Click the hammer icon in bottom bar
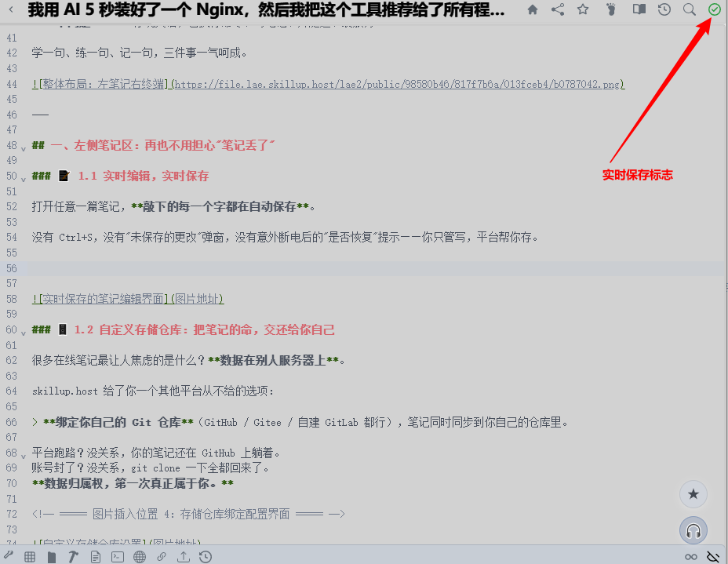728x564 pixels. 73,557
